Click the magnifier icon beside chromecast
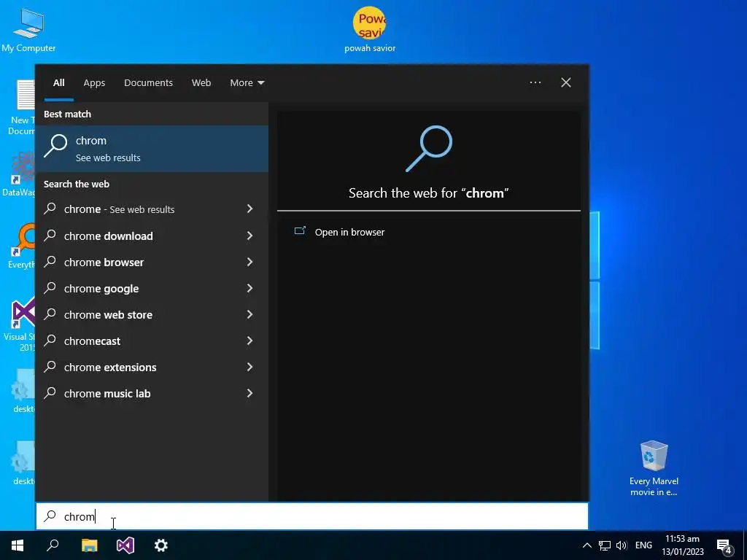This screenshot has width=747, height=560. (x=50, y=340)
